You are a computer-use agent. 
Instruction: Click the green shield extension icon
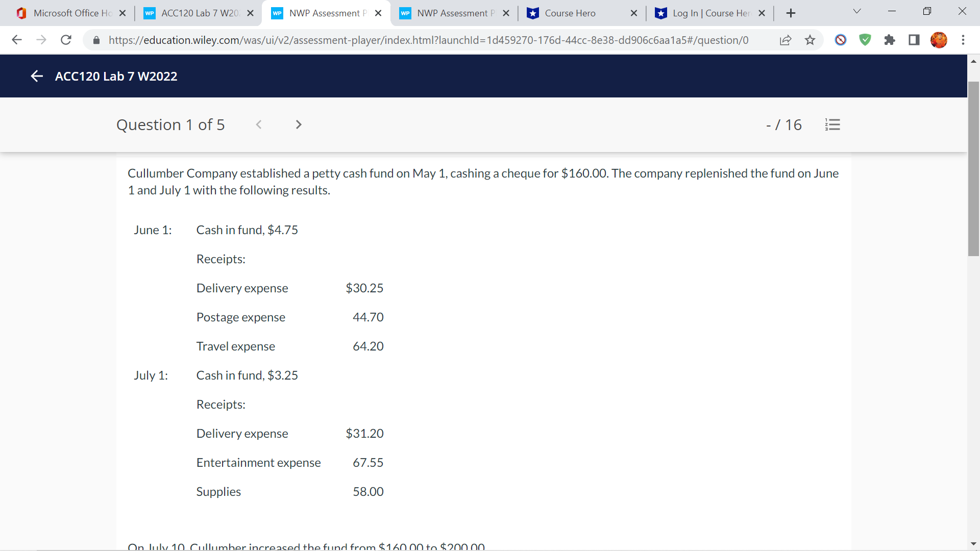coord(865,40)
